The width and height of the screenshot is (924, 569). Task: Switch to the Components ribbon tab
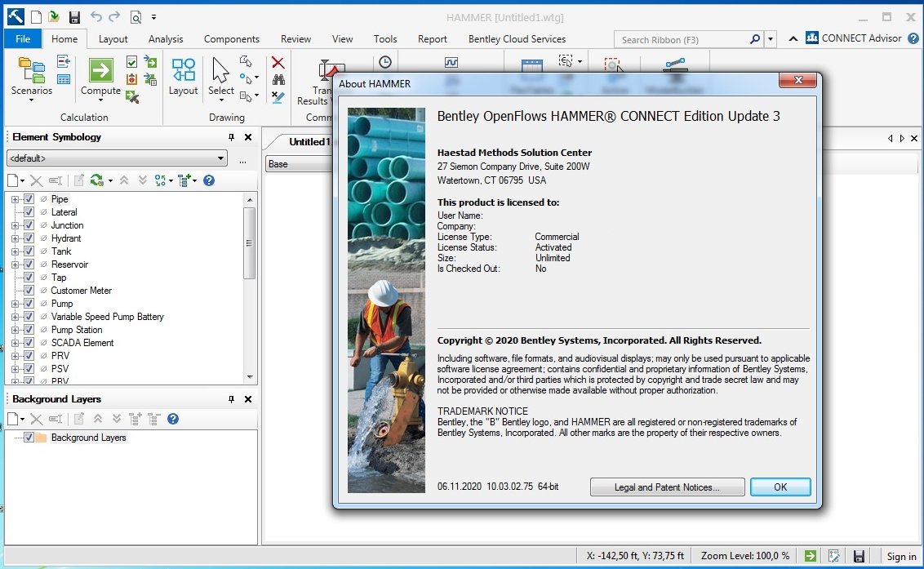[232, 39]
